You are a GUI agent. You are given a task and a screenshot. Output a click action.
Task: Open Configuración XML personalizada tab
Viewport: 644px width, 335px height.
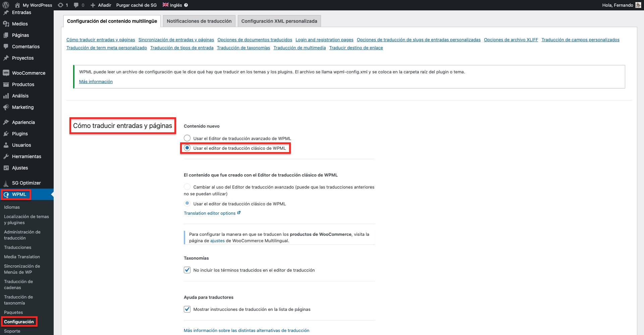[x=279, y=21]
